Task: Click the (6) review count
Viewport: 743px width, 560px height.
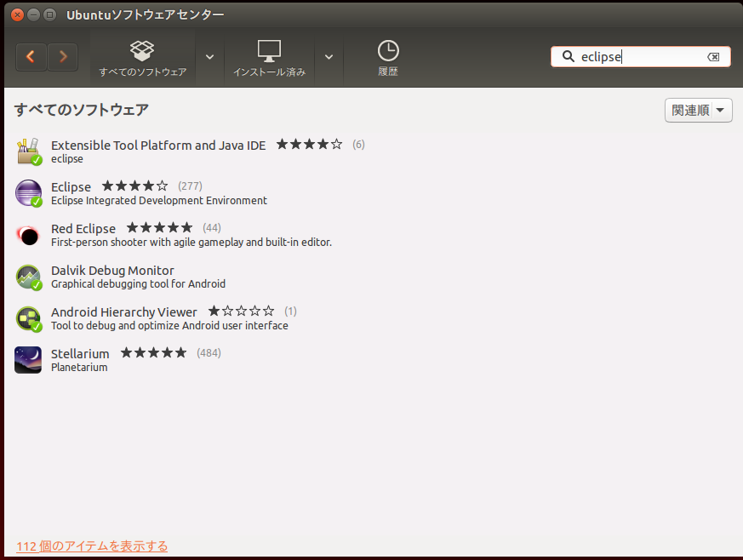Action: [358, 145]
